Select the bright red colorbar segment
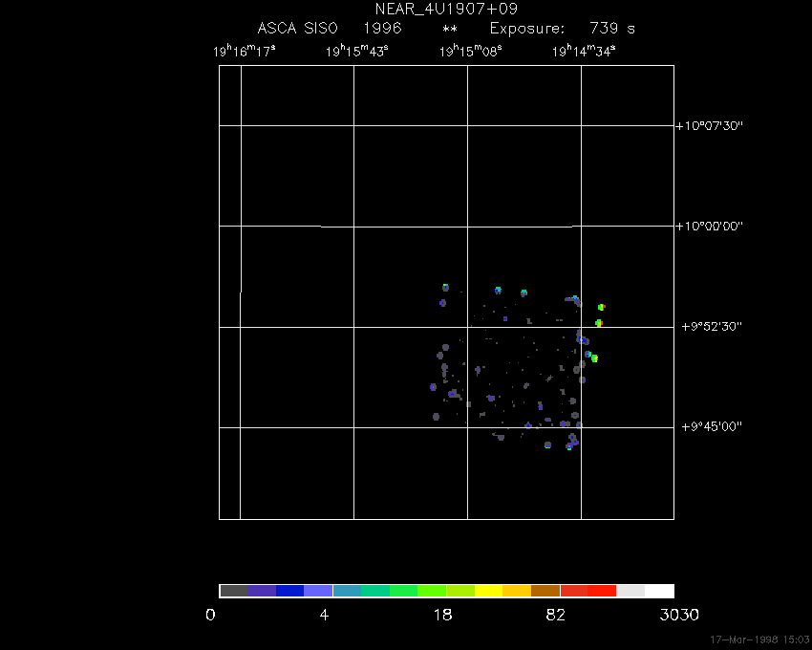Viewport: 812px width, 650px height. point(602,591)
